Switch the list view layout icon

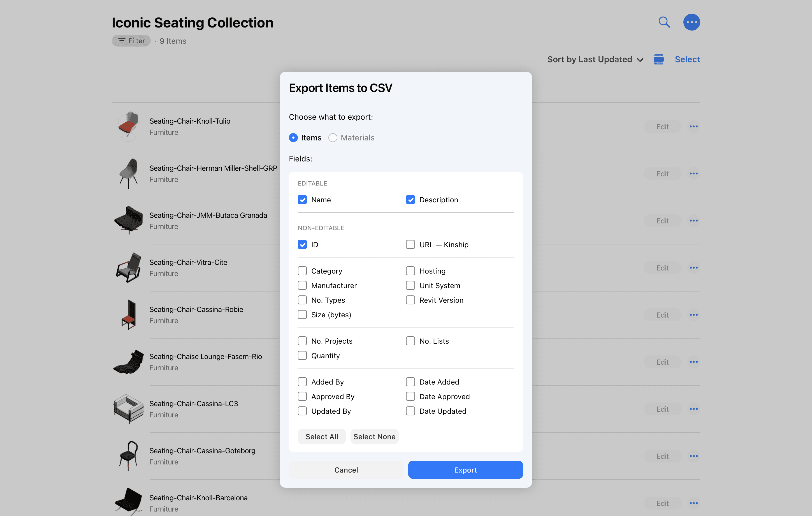coord(658,59)
